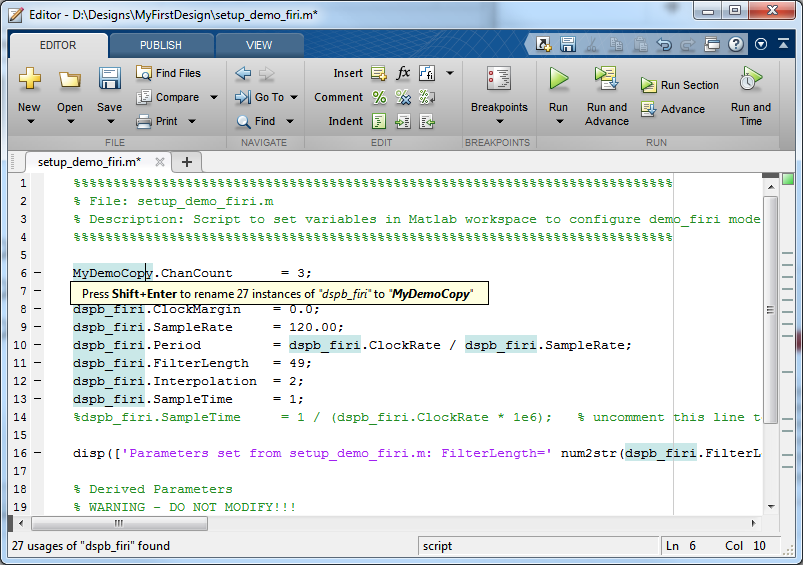Viewport: 803px width, 565px height.
Task: Expand the Compare dropdown arrow
Action: (x=213, y=97)
